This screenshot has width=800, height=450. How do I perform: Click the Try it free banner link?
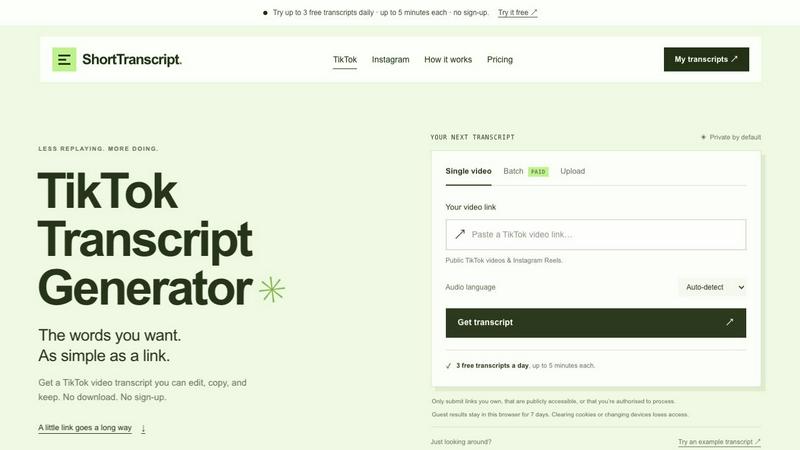tap(517, 12)
